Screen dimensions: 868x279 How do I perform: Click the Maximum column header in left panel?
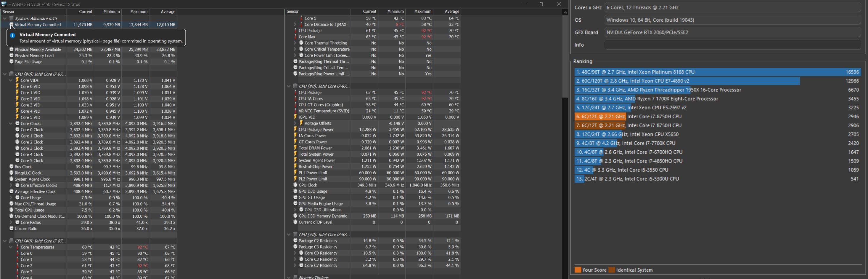(139, 12)
